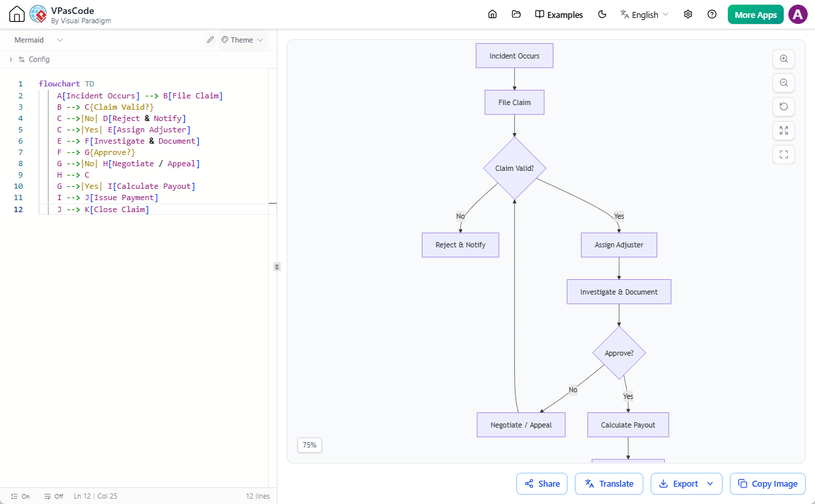Toggle the line numbers On indicator
This screenshot has height=504, width=815.
[21, 496]
